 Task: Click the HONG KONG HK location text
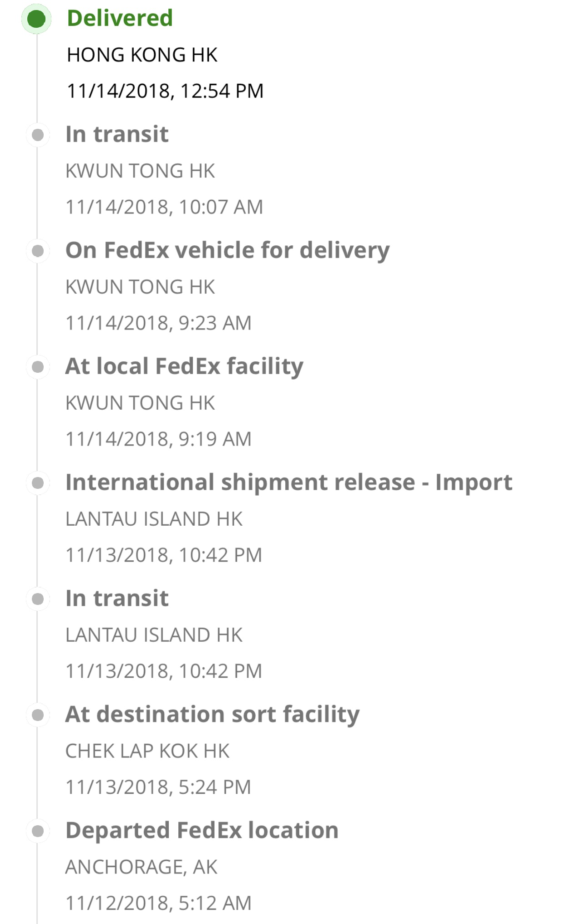(142, 55)
